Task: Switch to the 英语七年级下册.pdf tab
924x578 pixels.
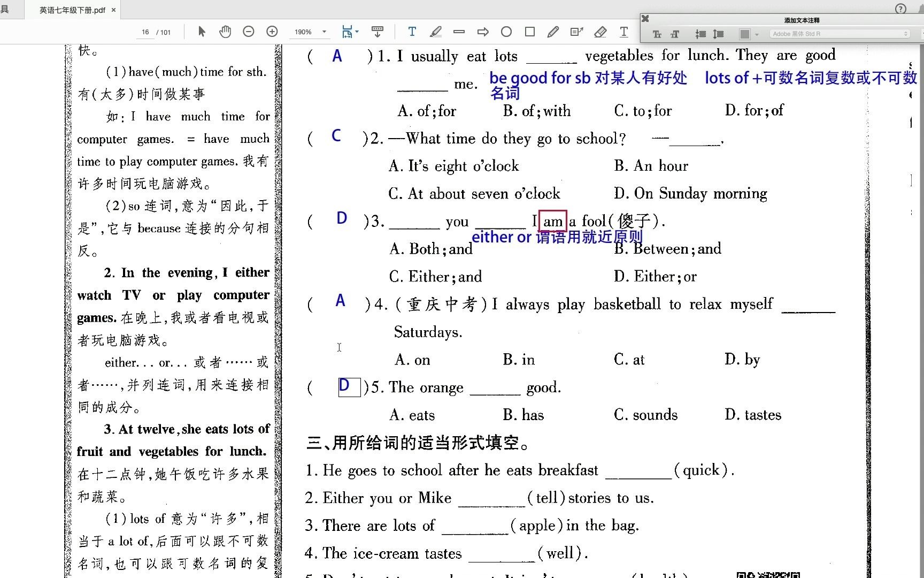Action: [72, 10]
